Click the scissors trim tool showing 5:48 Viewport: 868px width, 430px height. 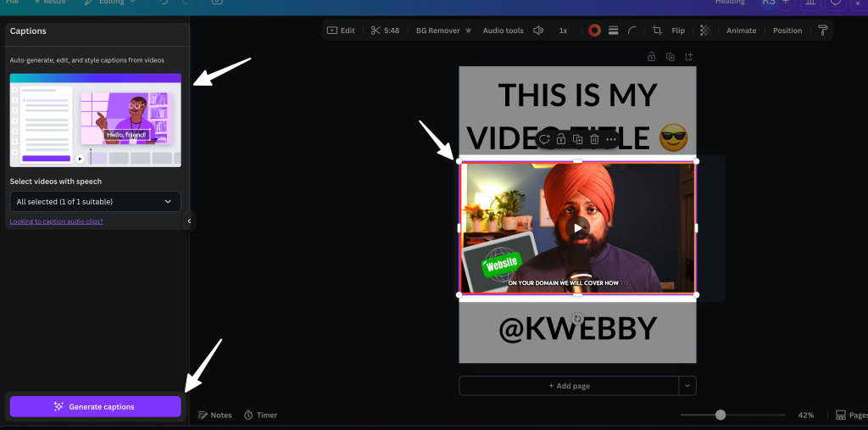click(386, 31)
